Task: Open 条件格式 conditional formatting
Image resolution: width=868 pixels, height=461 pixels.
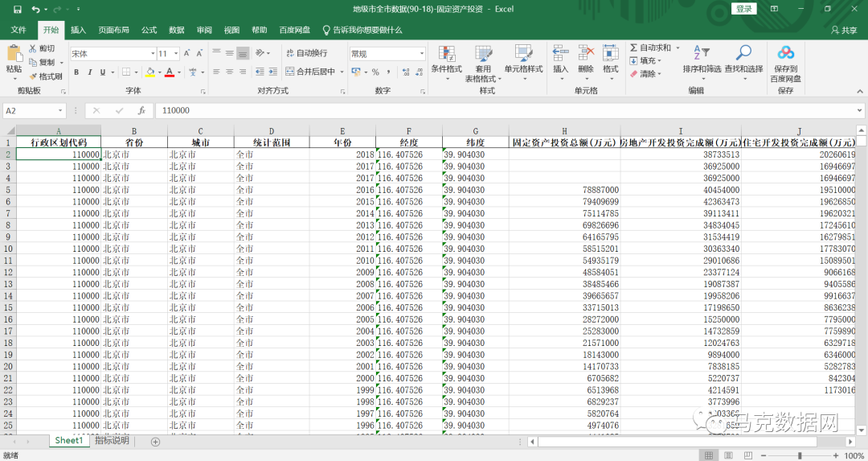Action: [447, 63]
